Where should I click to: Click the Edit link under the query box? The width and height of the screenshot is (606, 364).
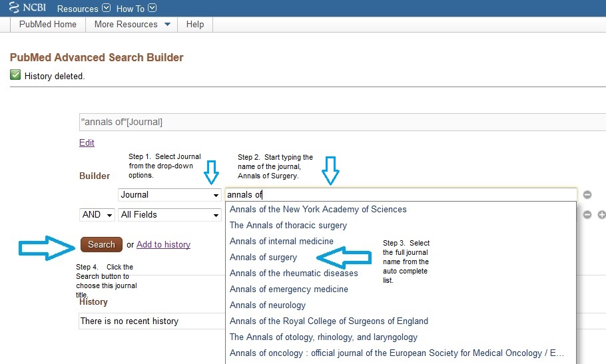pyautogui.click(x=87, y=142)
